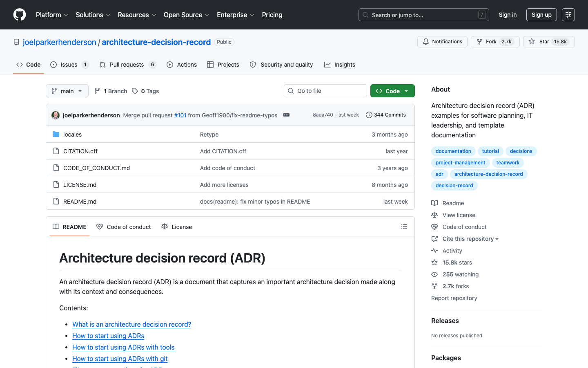Click Sign in
588x368 pixels.
(x=508, y=15)
